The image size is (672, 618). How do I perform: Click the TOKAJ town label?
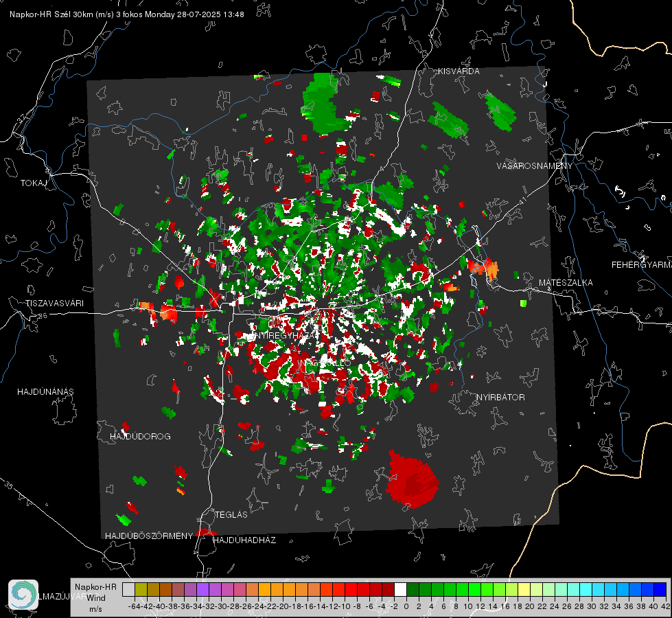(x=34, y=183)
